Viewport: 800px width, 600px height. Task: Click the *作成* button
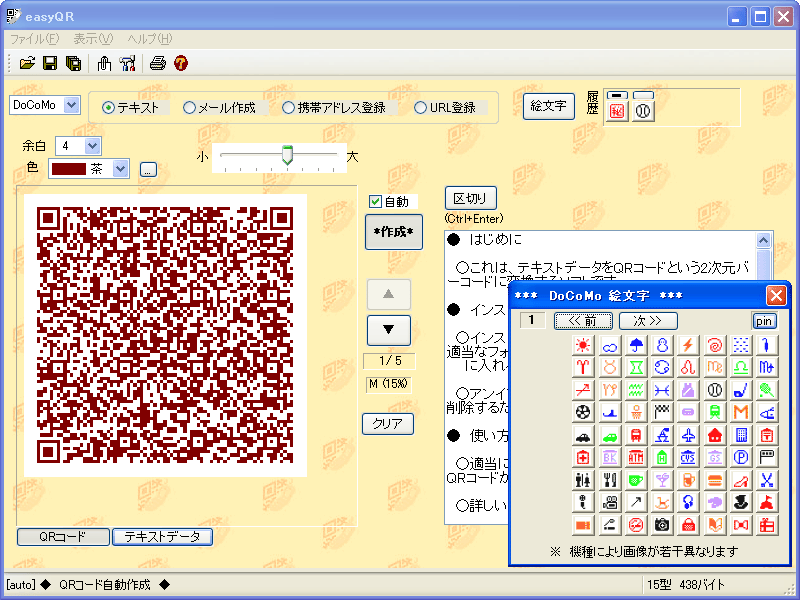pos(393,232)
